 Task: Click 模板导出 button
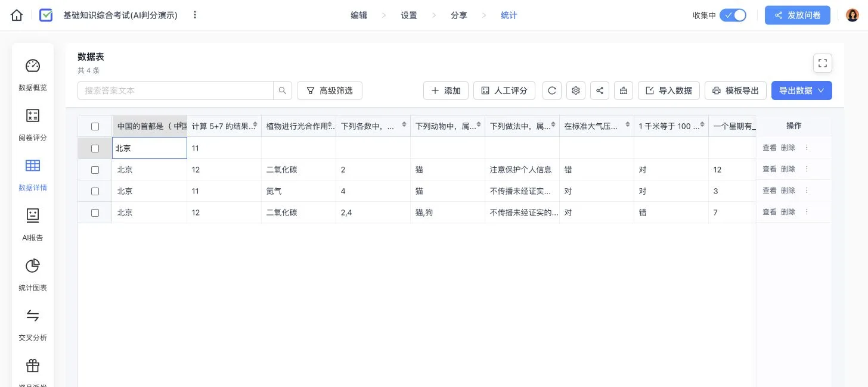tap(736, 90)
